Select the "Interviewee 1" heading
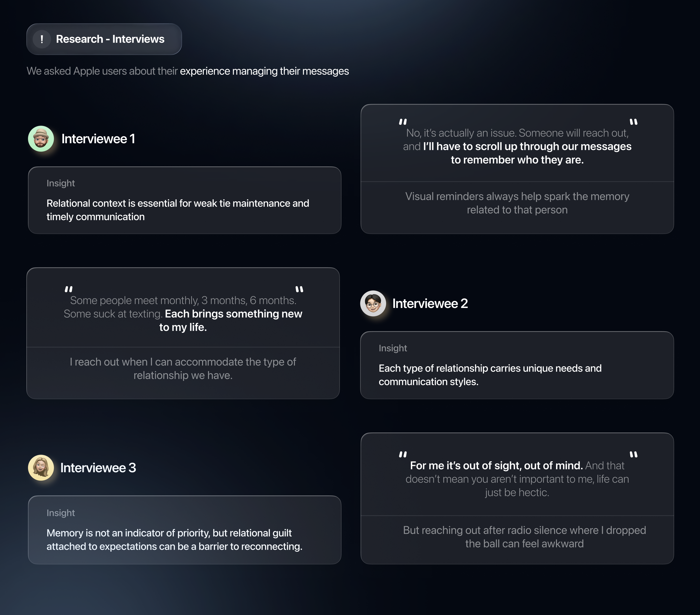Image resolution: width=700 pixels, height=615 pixels. tap(98, 139)
